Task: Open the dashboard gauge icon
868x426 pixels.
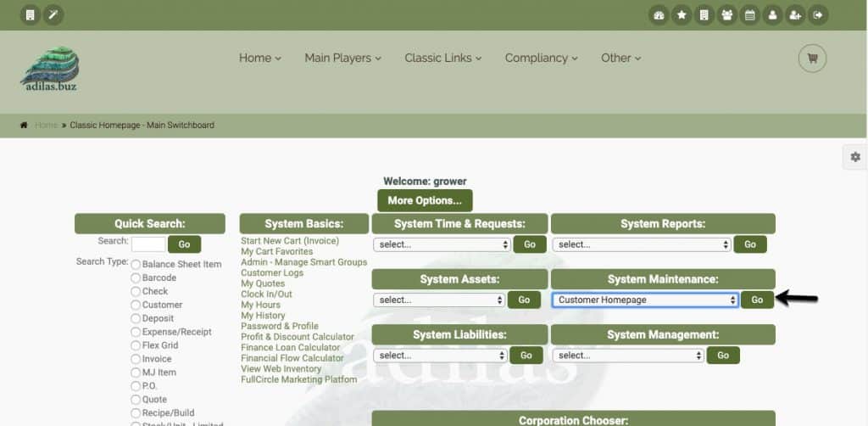Action: click(659, 15)
